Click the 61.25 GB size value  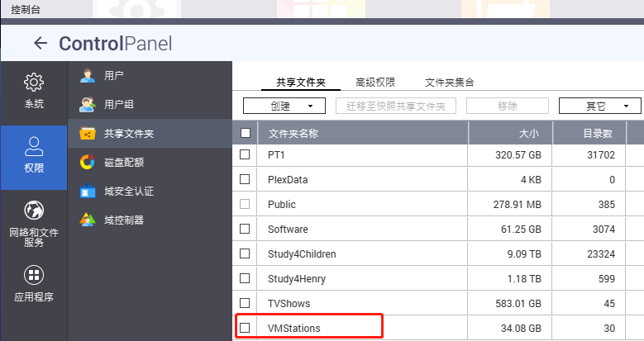pyautogui.click(x=521, y=229)
